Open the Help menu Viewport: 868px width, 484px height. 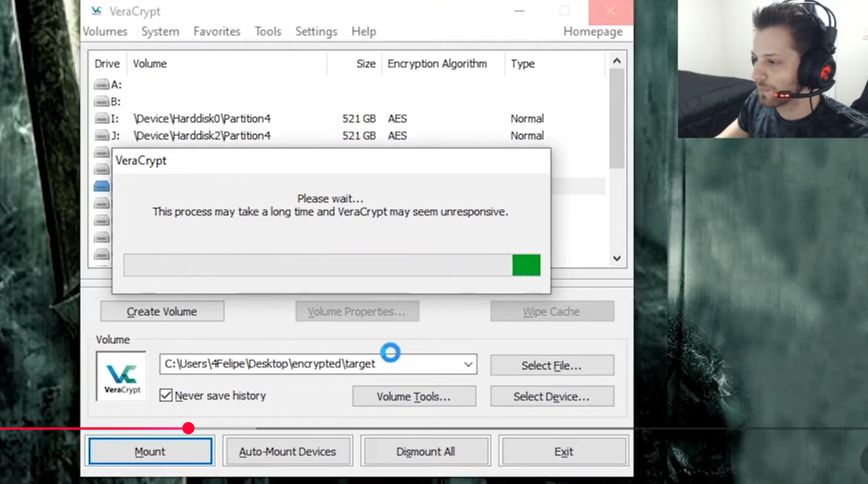363,32
